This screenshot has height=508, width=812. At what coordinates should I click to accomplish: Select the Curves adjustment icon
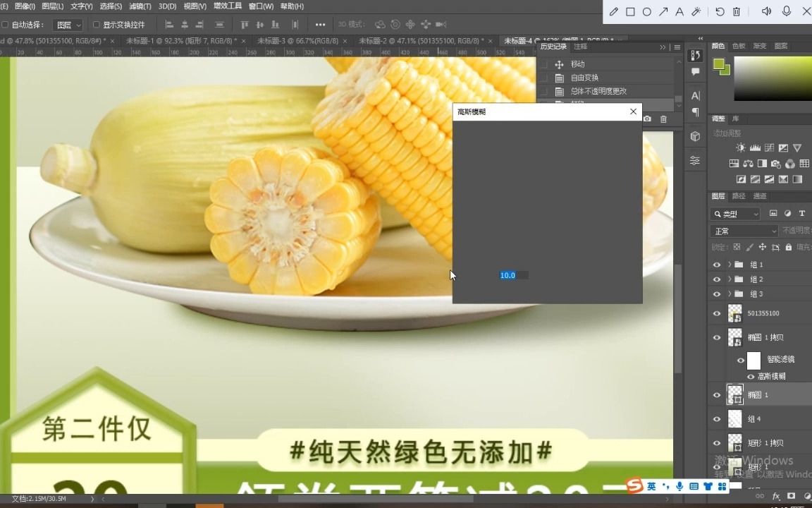pos(769,147)
